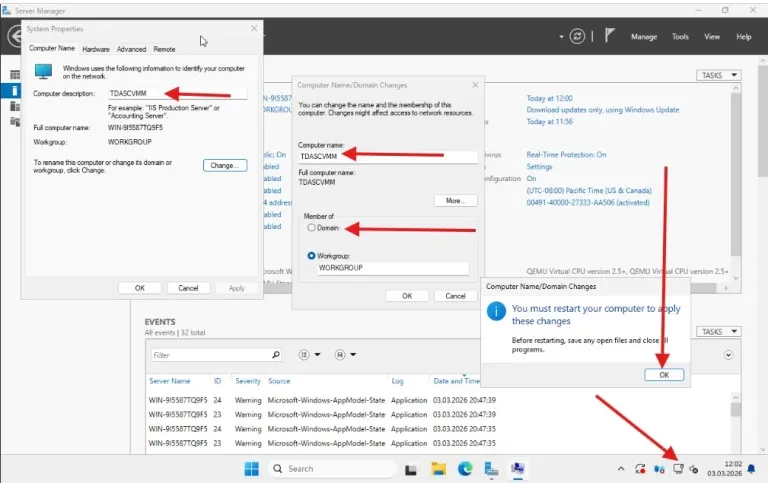The height and width of the screenshot is (483, 768).
Task: Open the View menu
Action: pyautogui.click(x=712, y=37)
